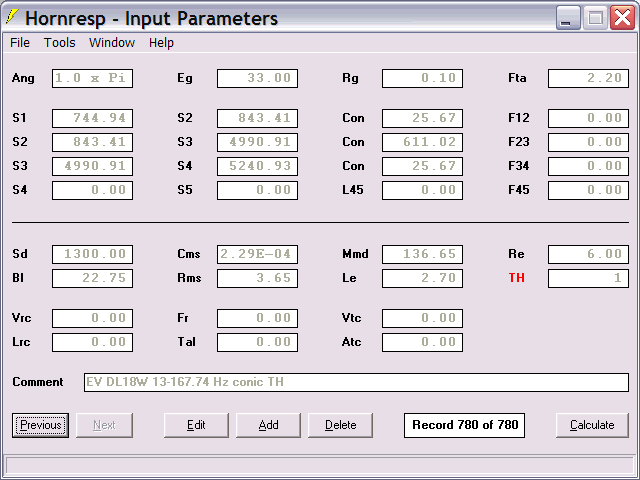Click the Con field in the S1 row

pyautogui.click(x=422, y=118)
